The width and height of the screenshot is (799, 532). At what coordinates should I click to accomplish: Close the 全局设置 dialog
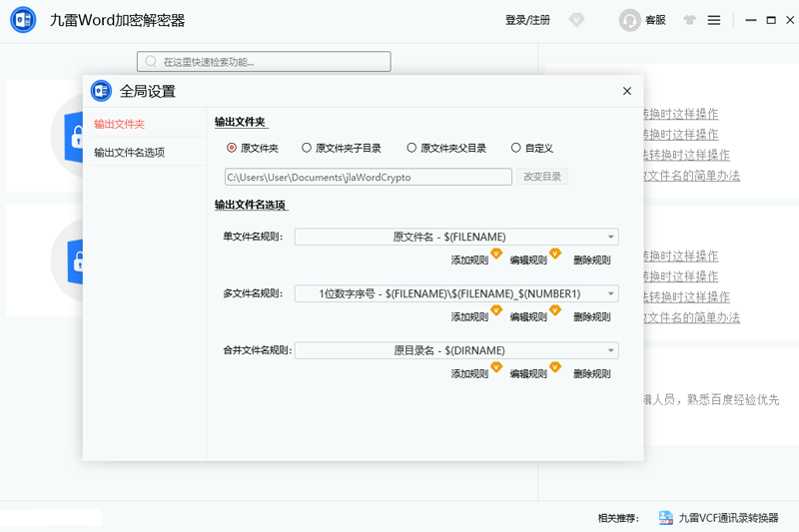[x=627, y=91]
